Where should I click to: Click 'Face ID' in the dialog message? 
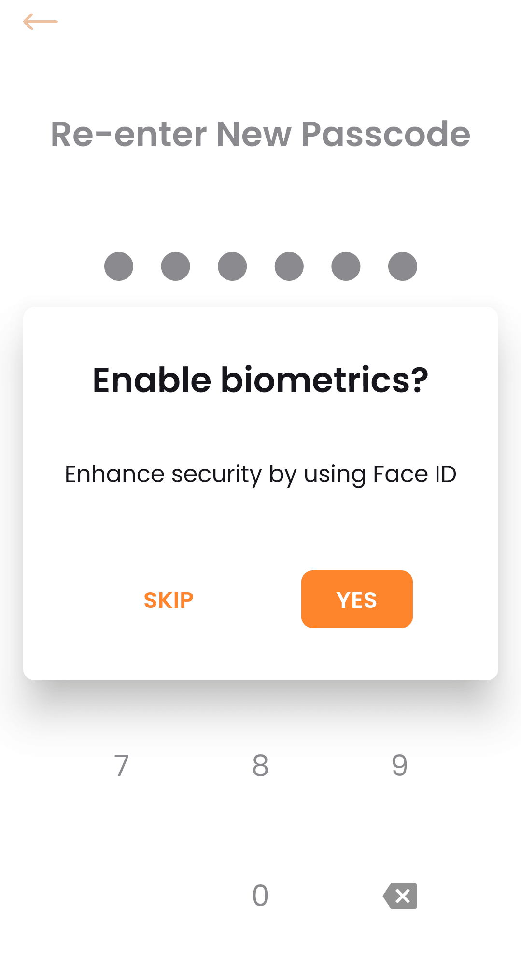[x=414, y=474]
